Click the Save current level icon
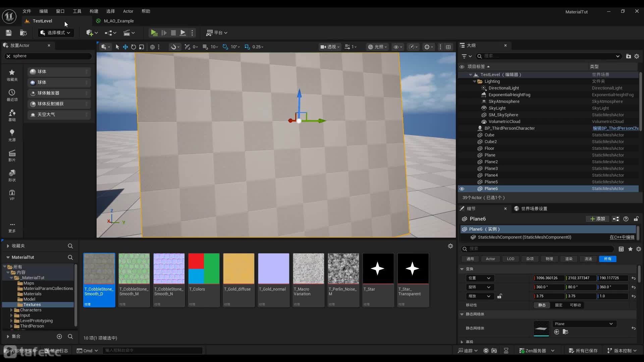This screenshot has width=644, height=362. tap(9, 33)
